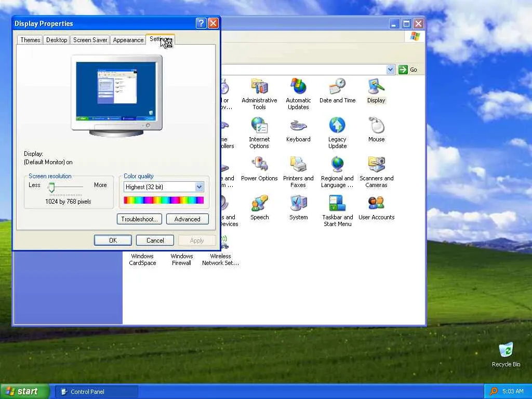The height and width of the screenshot is (399, 532).
Task: Switch to the Appearance tab
Action: point(128,39)
